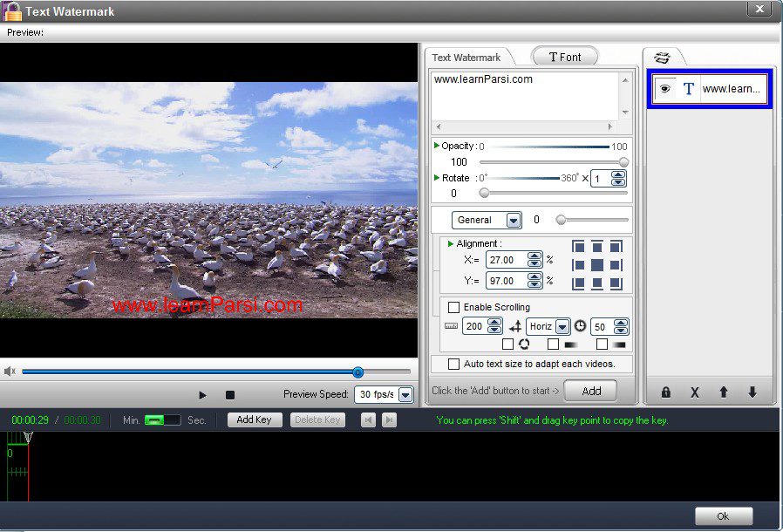
Task: Move the layer down
Action: tap(752, 392)
